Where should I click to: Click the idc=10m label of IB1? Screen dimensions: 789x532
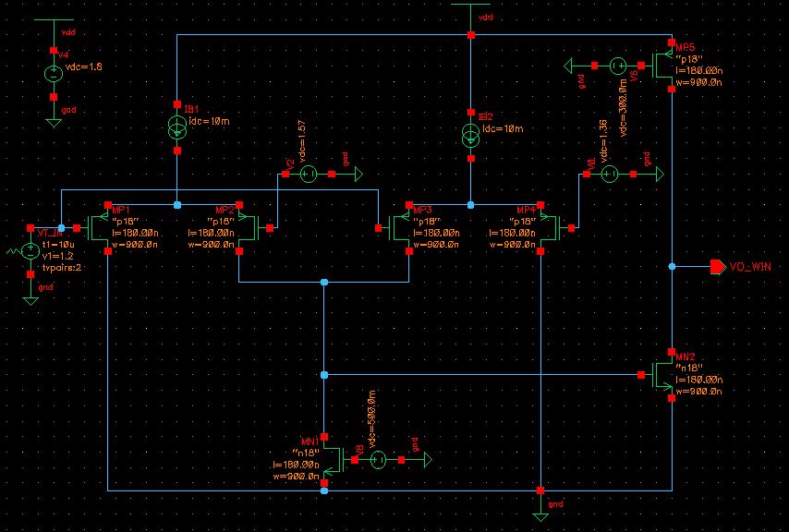pos(209,121)
